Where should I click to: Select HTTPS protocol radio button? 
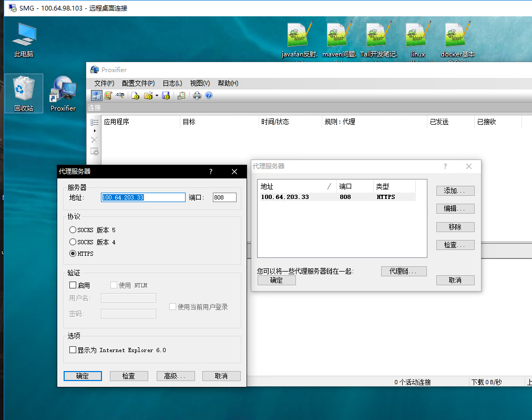click(x=73, y=254)
